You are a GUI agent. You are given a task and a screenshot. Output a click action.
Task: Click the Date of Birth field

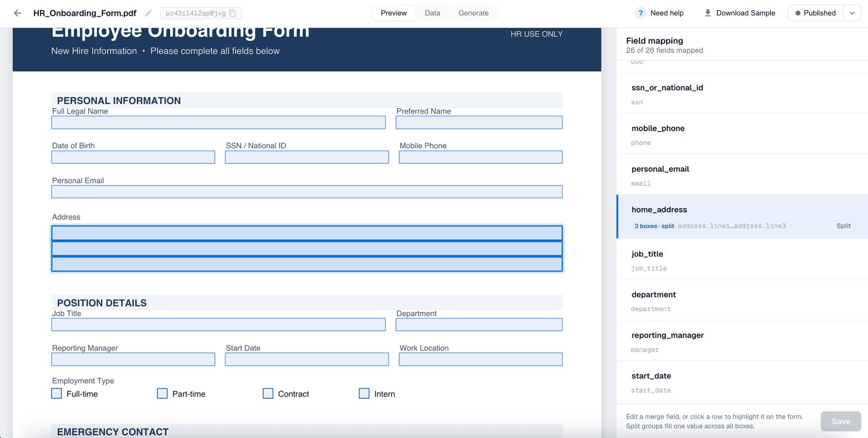(133, 157)
